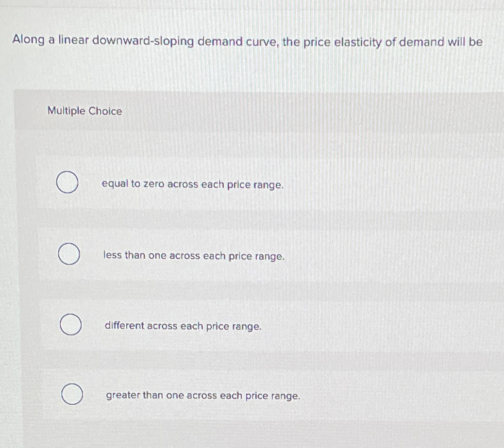Click the answer text 'less than one across each price range'
Screen dimensions: 504x448
point(193,256)
